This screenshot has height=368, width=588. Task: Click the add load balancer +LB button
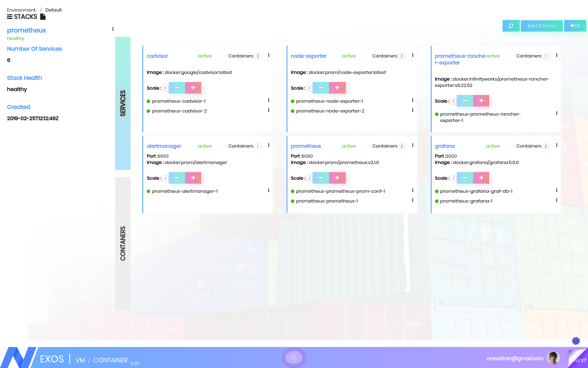click(x=575, y=26)
